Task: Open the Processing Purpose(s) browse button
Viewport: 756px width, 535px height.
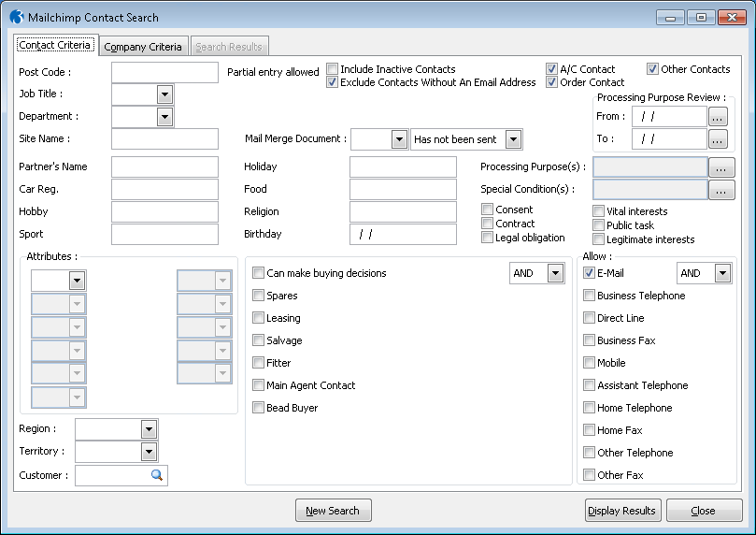Action: point(721,167)
